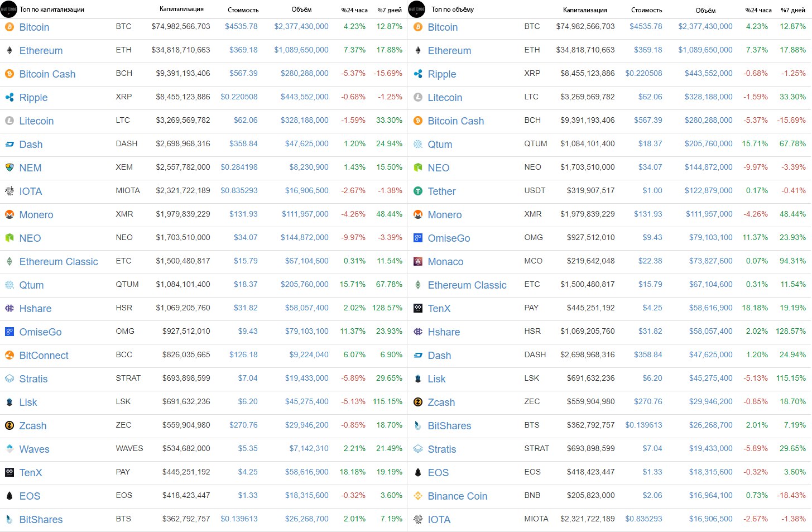Click the BNB ticker symbol

click(x=532, y=495)
